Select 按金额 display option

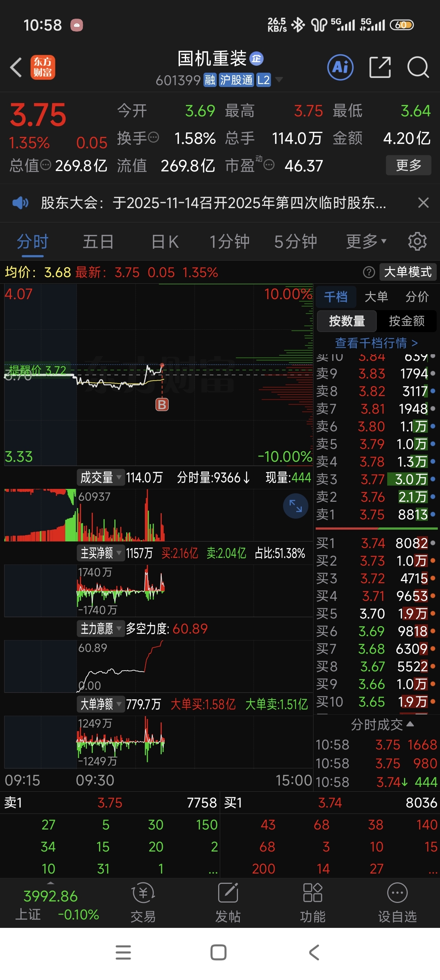click(x=407, y=321)
